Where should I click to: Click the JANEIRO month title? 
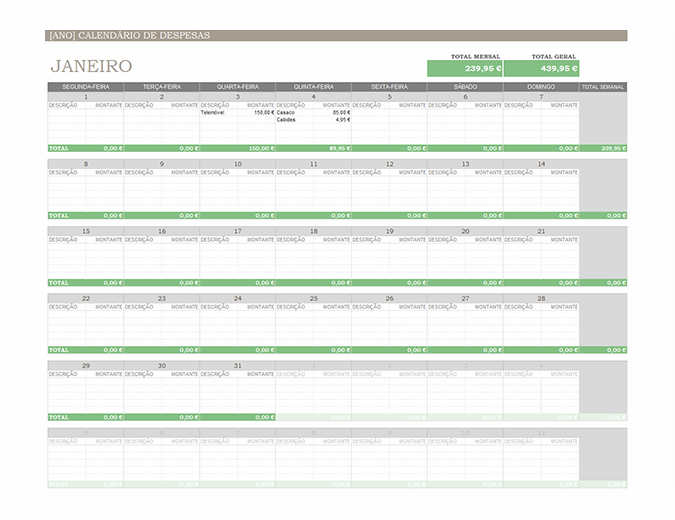point(91,66)
